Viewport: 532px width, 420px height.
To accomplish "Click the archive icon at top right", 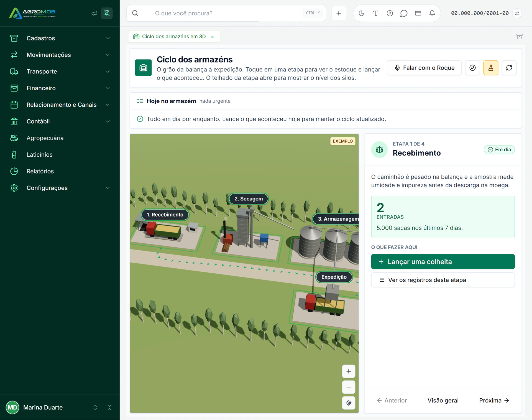I will point(520,37).
